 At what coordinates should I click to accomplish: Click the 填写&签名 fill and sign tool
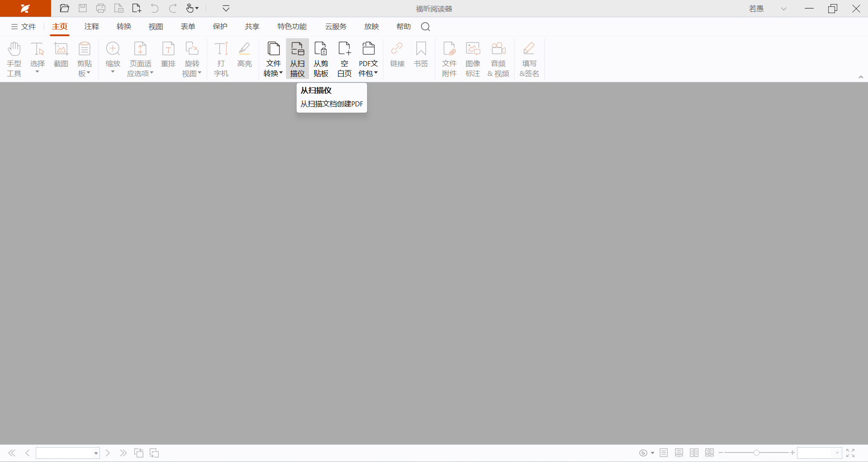(529, 59)
